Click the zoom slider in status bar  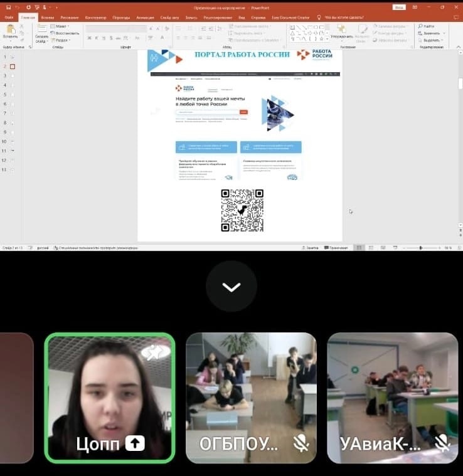pyautogui.click(x=420, y=248)
